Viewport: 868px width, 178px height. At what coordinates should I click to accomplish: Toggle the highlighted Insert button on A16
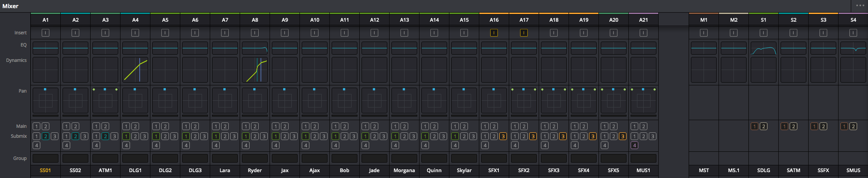pyautogui.click(x=494, y=33)
